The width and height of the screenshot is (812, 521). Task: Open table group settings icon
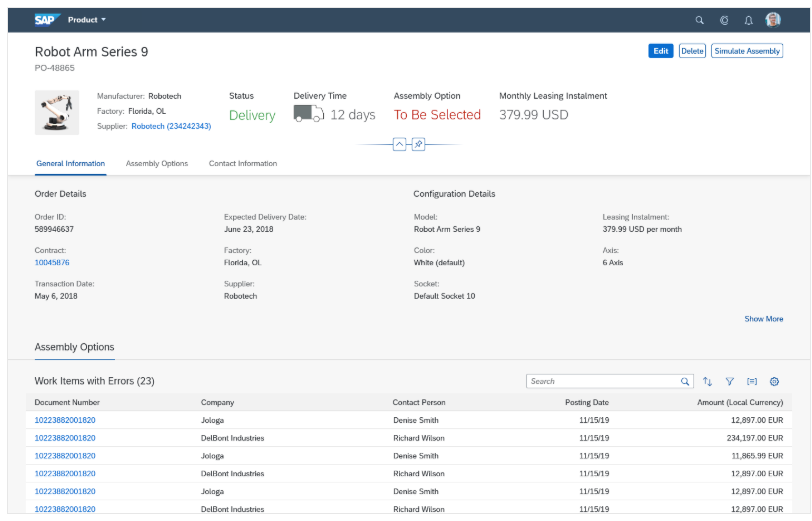pyautogui.click(x=752, y=382)
